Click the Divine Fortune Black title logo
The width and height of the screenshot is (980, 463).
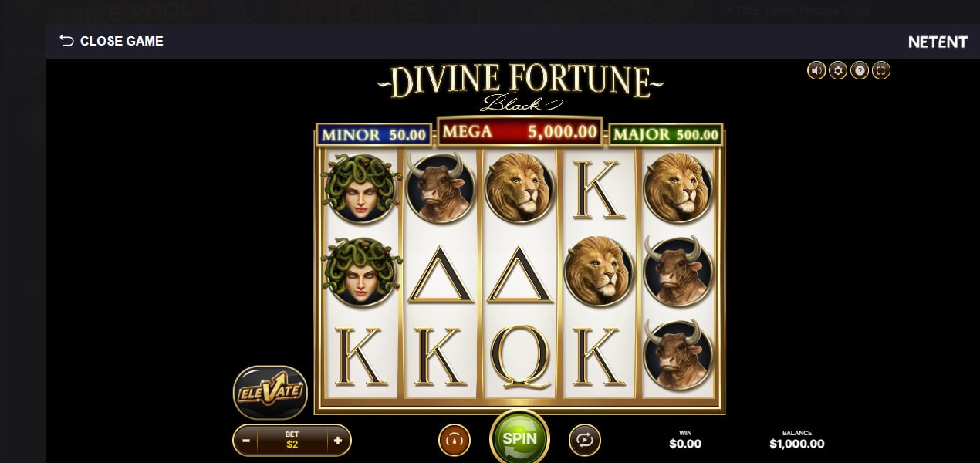521,86
